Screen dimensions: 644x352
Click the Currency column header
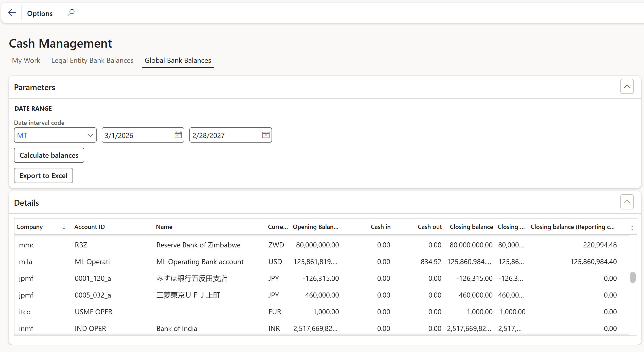(x=278, y=227)
